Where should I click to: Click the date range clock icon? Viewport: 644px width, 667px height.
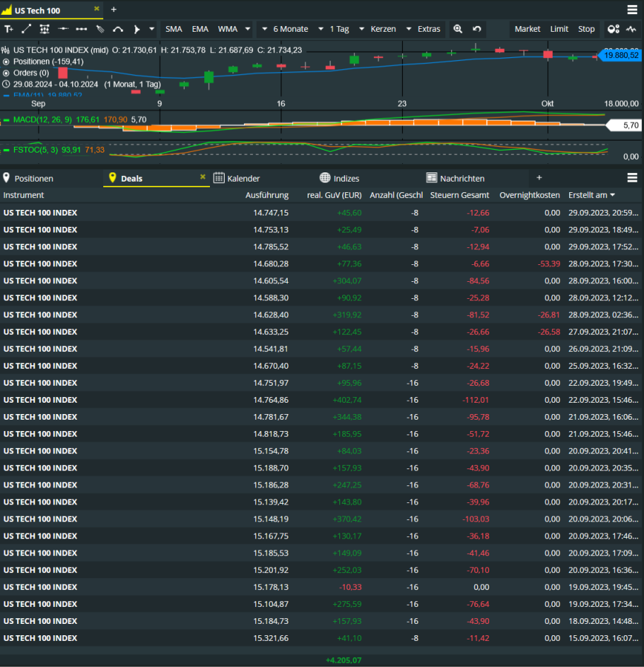6,84
